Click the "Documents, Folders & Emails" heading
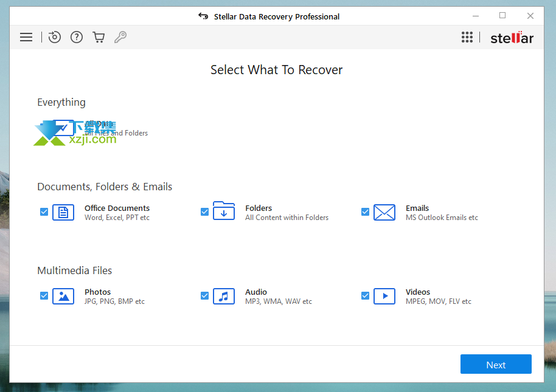Image resolution: width=556 pixels, height=392 pixels. click(x=105, y=187)
